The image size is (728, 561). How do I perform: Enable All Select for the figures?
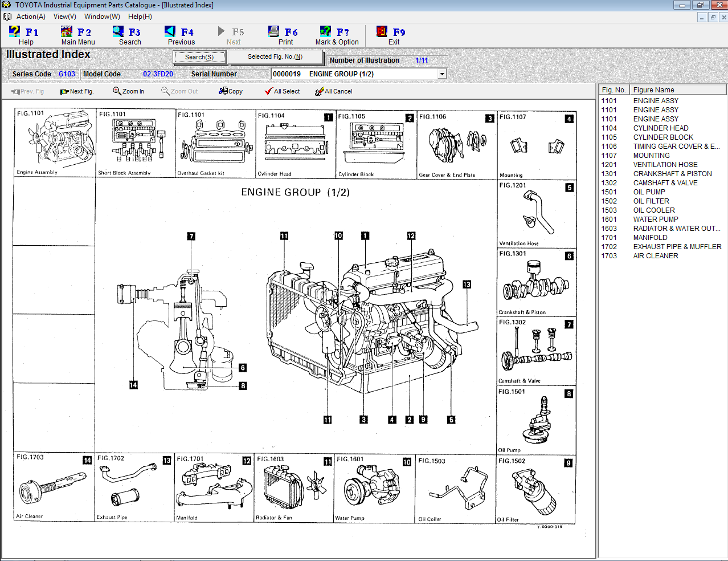click(282, 91)
